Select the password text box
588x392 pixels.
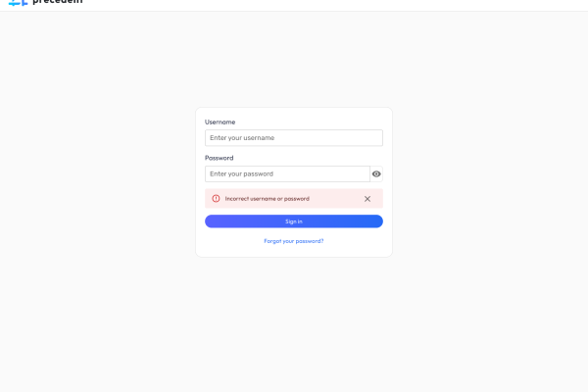click(x=287, y=173)
